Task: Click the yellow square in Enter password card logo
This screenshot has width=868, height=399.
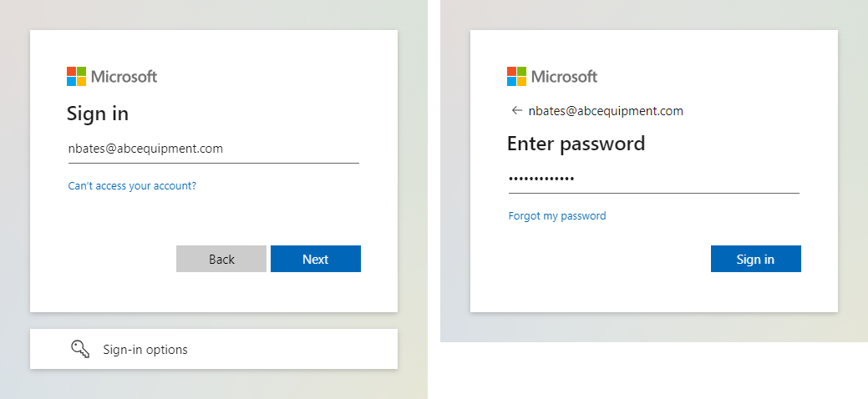Action: click(x=522, y=81)
